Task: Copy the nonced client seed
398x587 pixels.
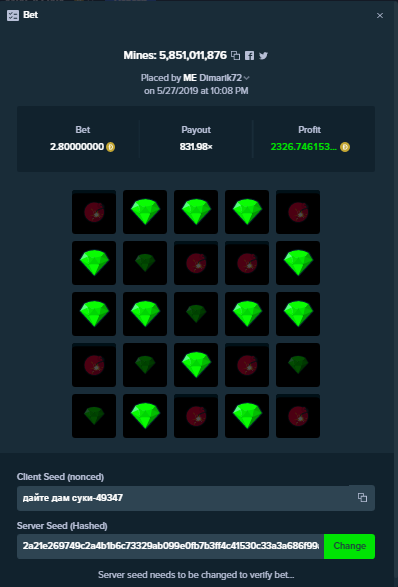Action: pyautogui.click(x=362, y=498)
